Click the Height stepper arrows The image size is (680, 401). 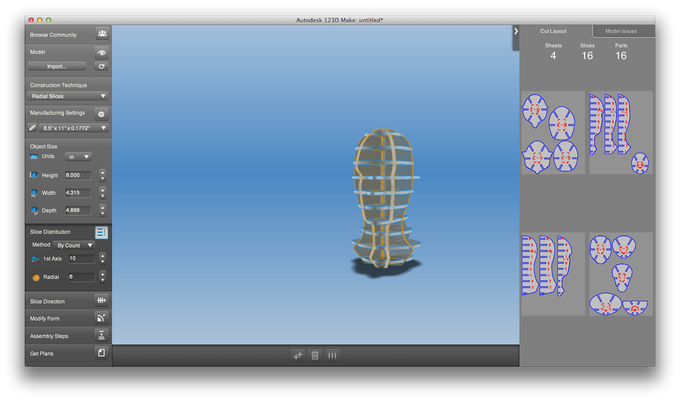pyautogui.click(x=102, y=175)
